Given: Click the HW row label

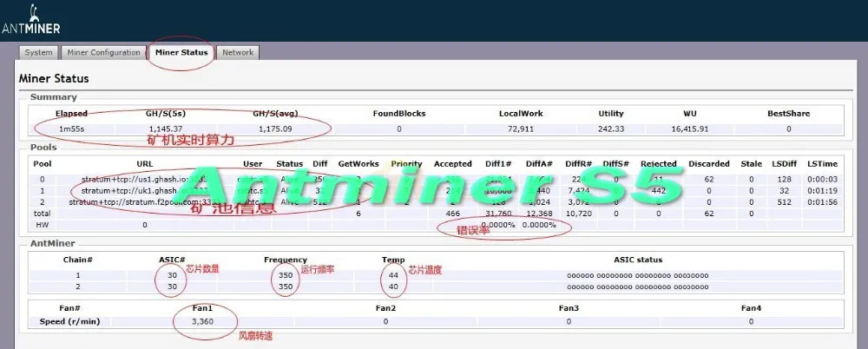Looking at the screenshot, I should click(x=42, y=225).
